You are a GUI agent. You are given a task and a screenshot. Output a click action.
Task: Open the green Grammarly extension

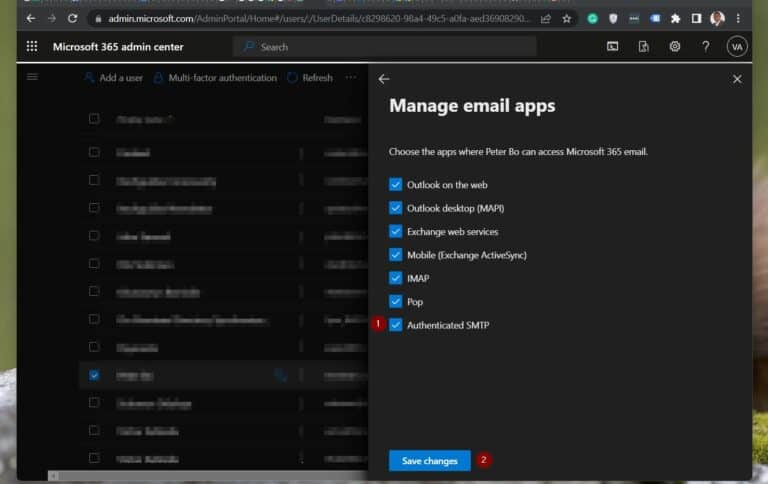592,19
